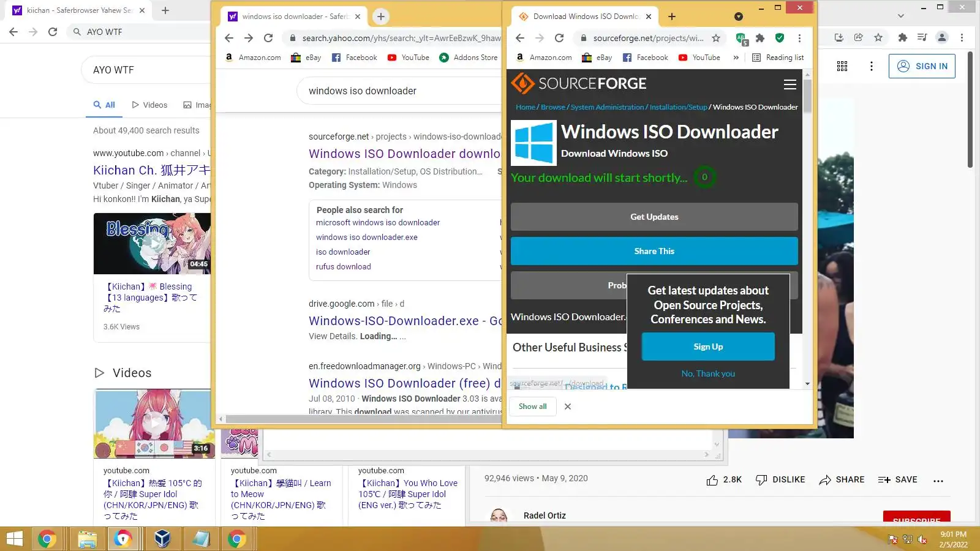The width and height of the screenshot is (980, 551).
Task: Open File Explorer from taskbar
Action: coord(87,539)
